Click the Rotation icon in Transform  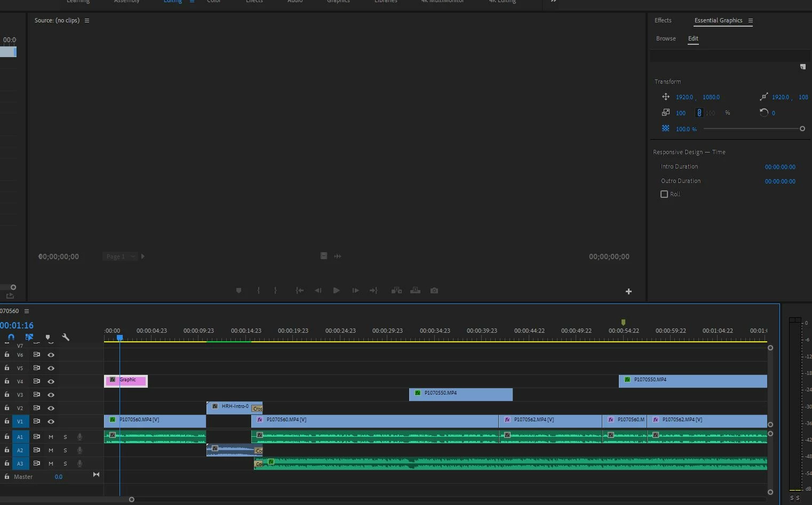click(x=764, y=113)
